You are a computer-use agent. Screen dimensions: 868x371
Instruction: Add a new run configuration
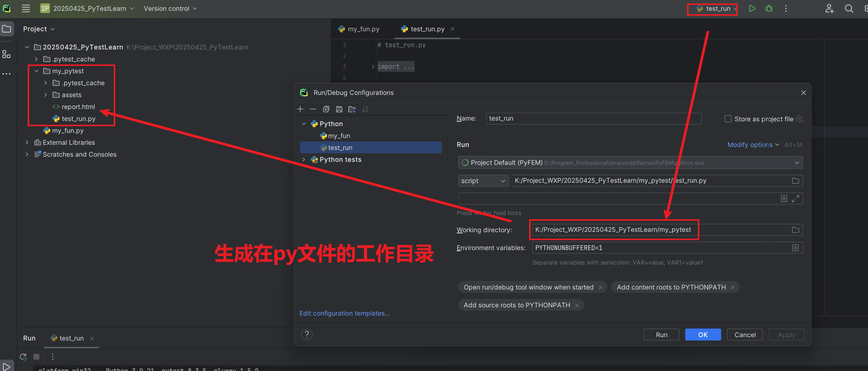pyautogui.click(x=300, y=109)
